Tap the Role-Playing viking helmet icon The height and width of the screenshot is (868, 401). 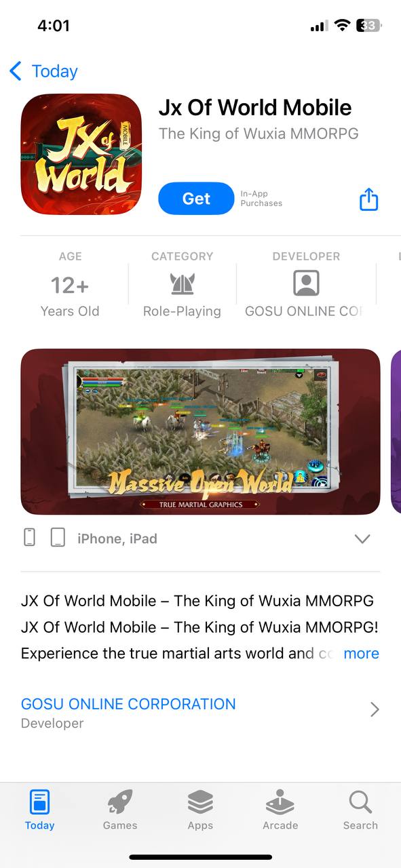(x=182, y=283)
